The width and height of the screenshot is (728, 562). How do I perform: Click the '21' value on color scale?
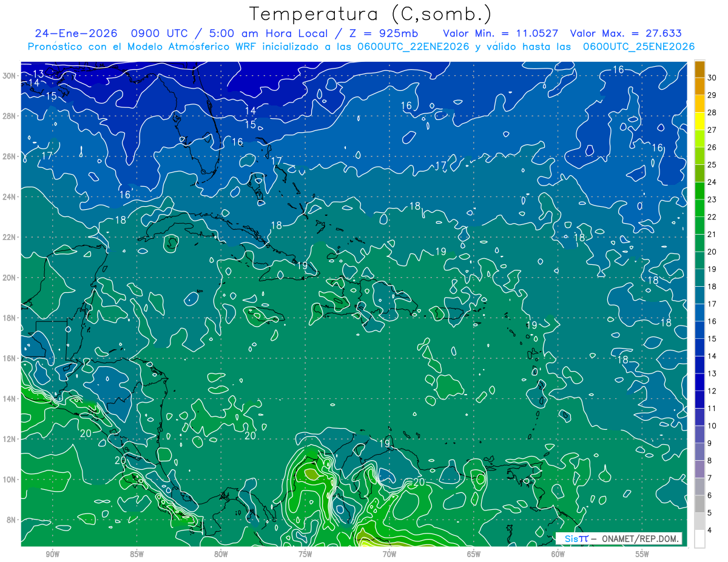pyautogui.click(x=712, y=234)
